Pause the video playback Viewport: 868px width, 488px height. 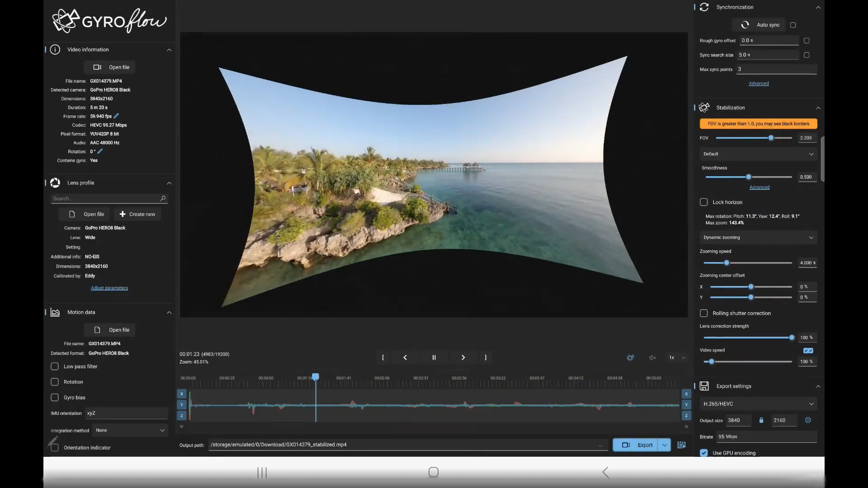(x=434, y=357)
